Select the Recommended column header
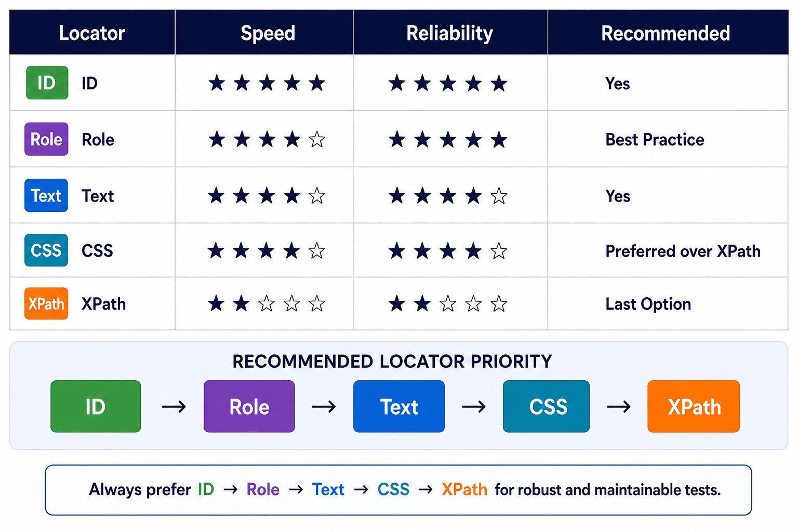 point(666,33)
